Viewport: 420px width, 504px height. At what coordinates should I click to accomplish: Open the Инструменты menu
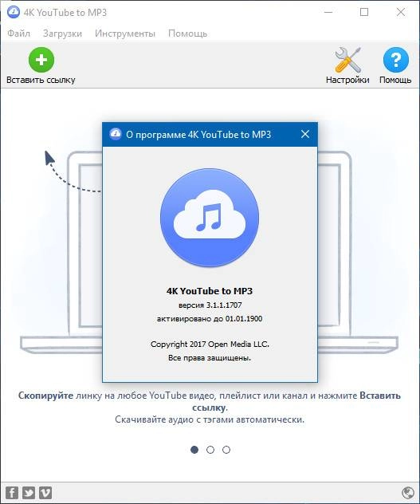tap(125, 33)
